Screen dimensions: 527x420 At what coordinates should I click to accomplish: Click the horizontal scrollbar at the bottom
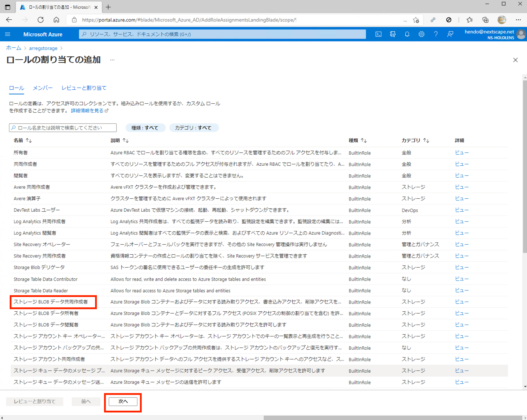(x=392, y=418)
